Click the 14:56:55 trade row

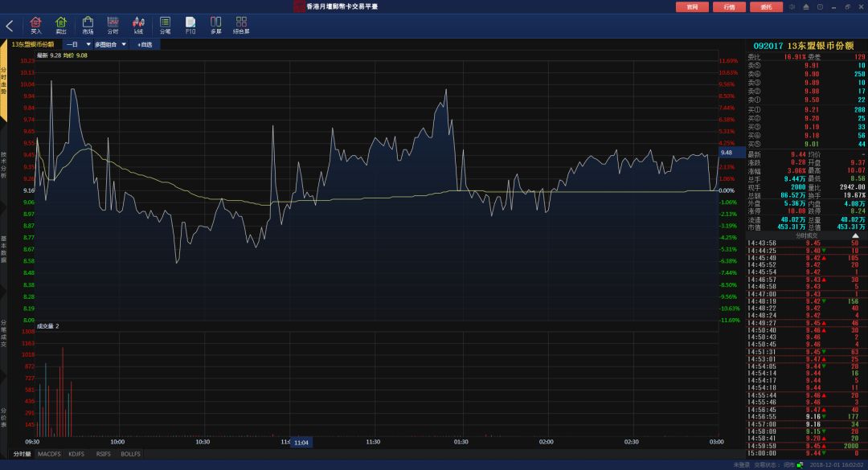[806, 417]
